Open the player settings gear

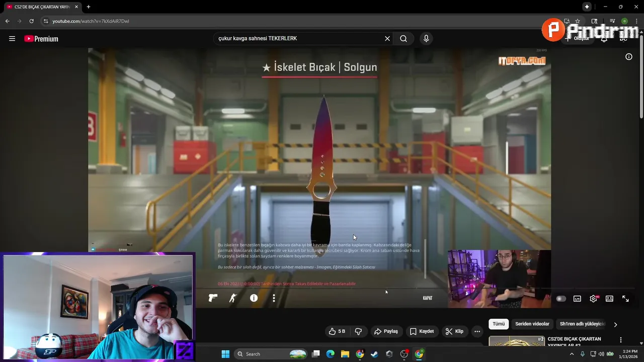pyautogui.click(x=594, y=299)
